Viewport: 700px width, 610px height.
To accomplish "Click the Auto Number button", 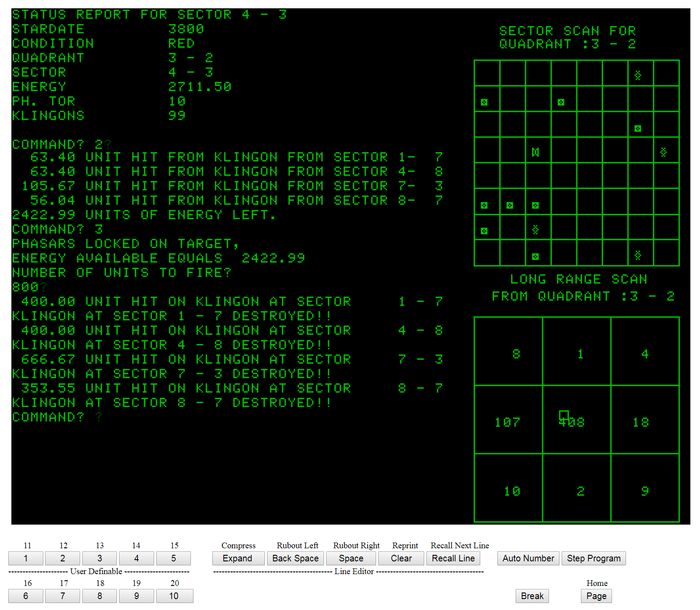I will 528,558.
